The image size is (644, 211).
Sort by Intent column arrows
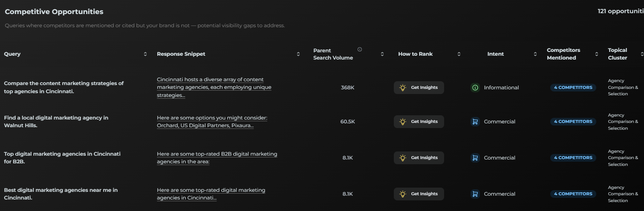tap(535, 54)
